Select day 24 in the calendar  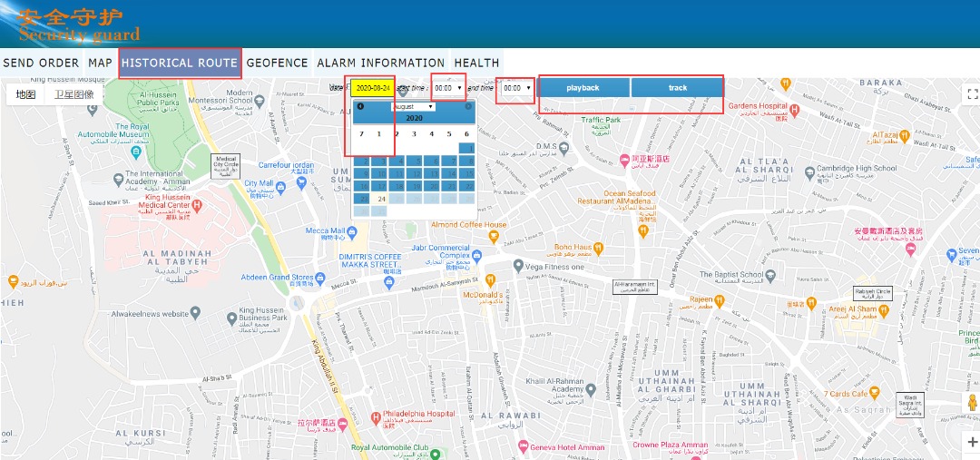pyautogui.click(x=379, y=199)
